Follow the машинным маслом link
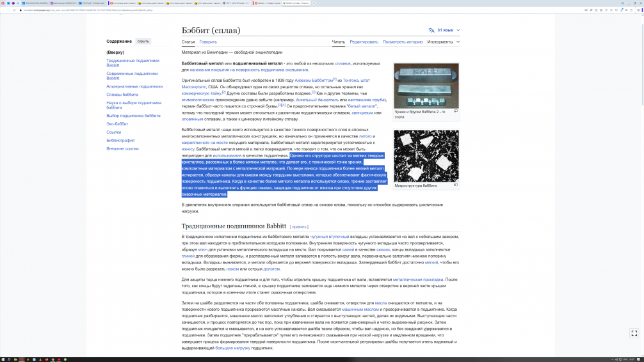Screen dimensions: 644x362 click(360, 310)
